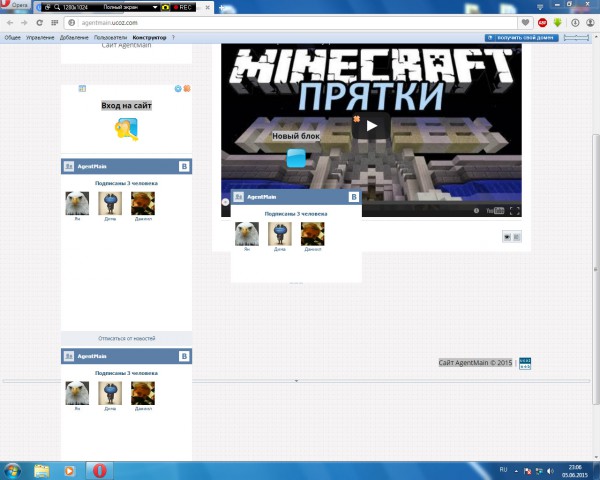Click the volume speaker tray icon
This screenshot has height=480, width=600.
coord(550,471)
